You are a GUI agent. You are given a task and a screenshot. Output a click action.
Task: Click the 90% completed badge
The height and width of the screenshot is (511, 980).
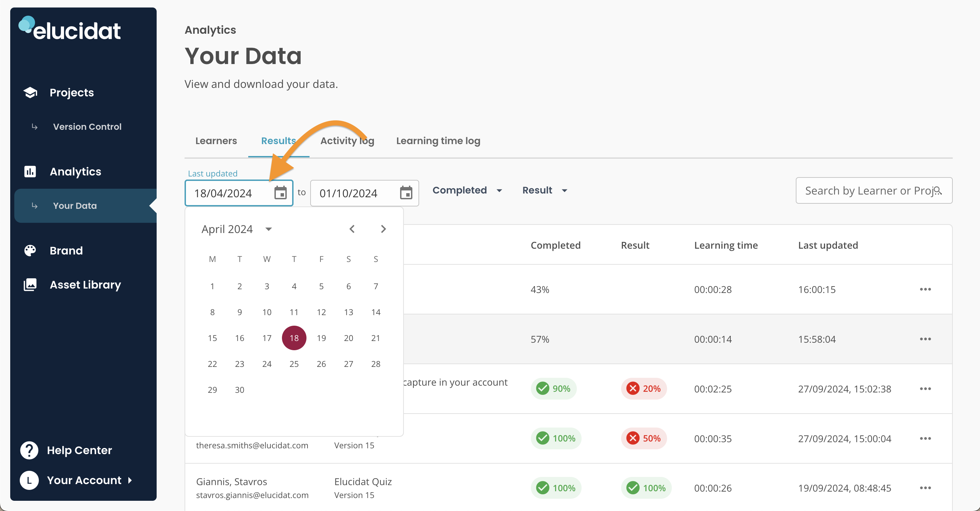(x=554, y=388)
